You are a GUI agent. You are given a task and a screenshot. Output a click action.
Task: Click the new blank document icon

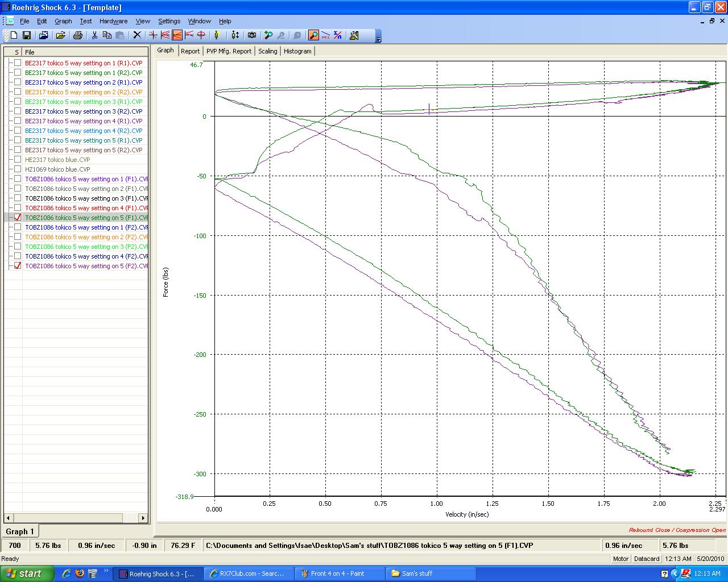[x=14, y=35]
